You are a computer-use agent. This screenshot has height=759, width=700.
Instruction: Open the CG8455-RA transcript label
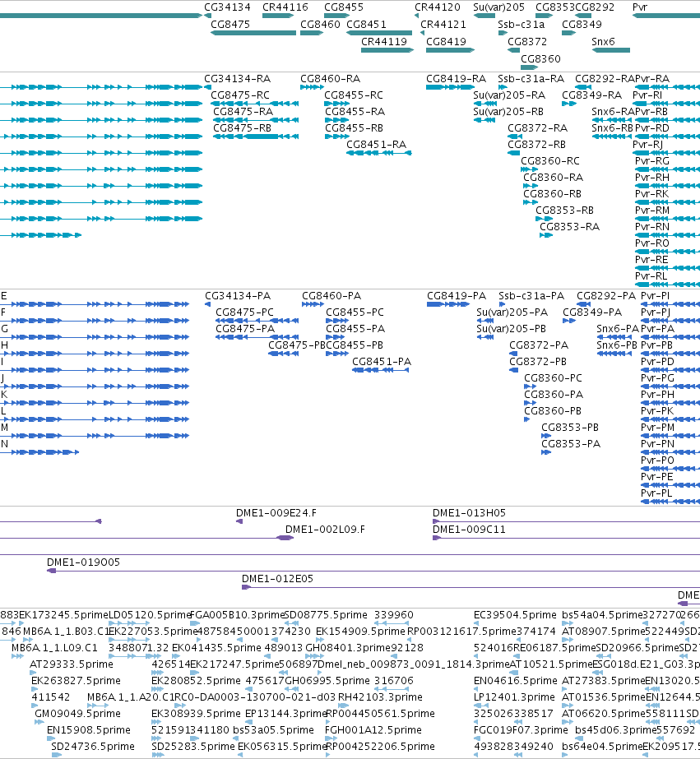click(x=355, y=112)
